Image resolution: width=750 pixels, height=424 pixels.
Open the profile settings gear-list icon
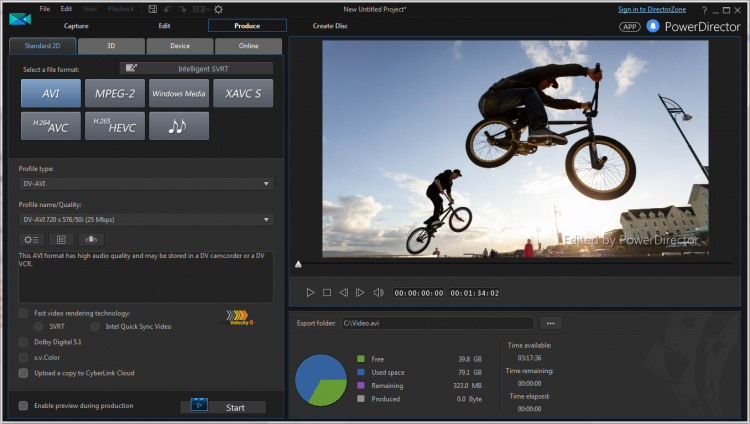point(31,240)
